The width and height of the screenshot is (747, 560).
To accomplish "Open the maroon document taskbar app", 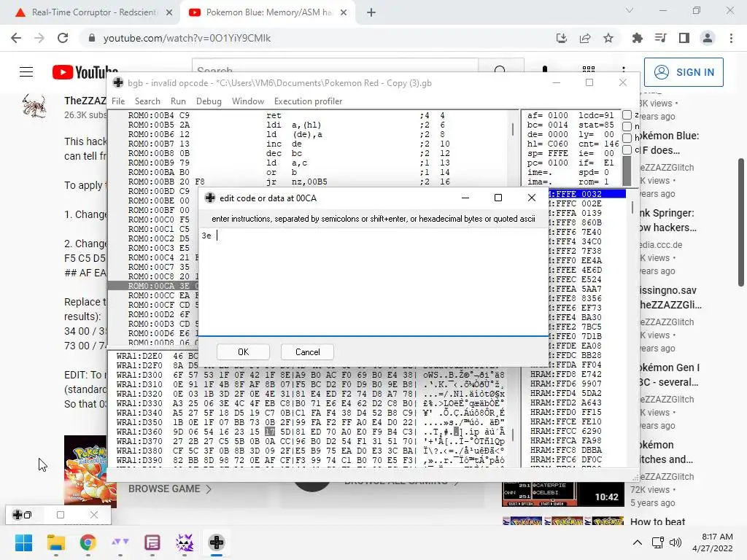I will pyautogui.click(x=152, y=542).
